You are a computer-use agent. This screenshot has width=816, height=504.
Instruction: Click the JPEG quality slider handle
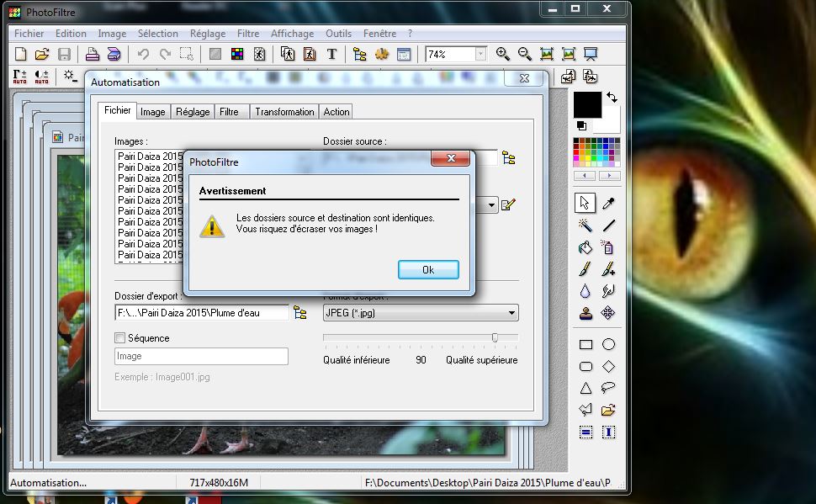tap(495, 337)
